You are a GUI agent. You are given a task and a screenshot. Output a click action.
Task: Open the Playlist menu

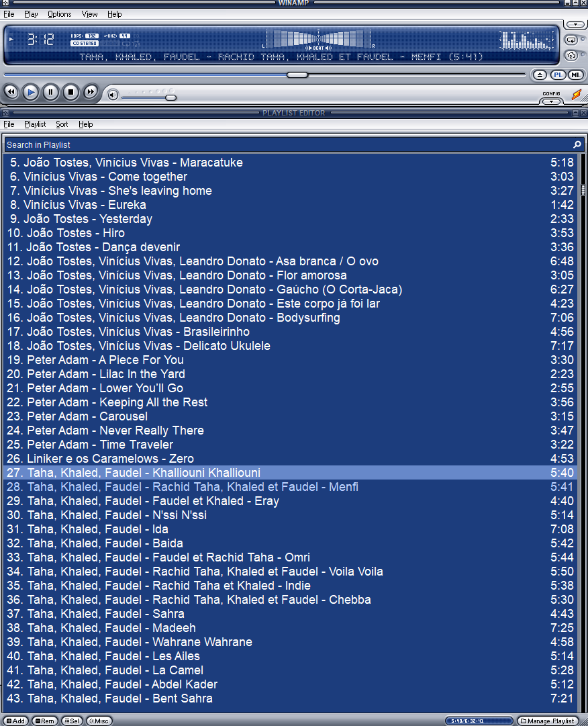coord(35,124)
